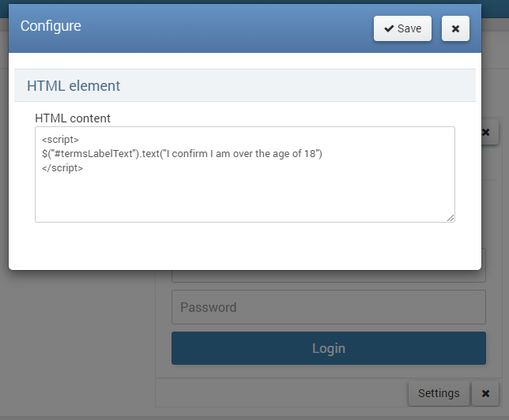
Task: Click the #termsLabelText selector text
Action: point(94,153)
